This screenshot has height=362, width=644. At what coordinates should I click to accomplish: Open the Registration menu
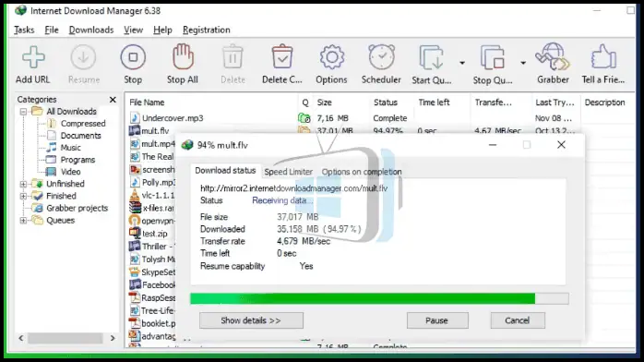pyautogui.click(x=206, y=30)
